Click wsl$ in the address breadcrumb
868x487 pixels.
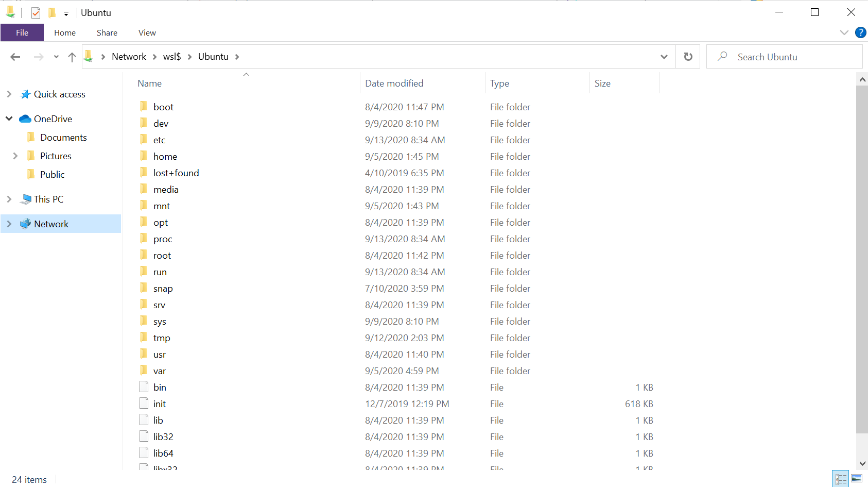172,57
